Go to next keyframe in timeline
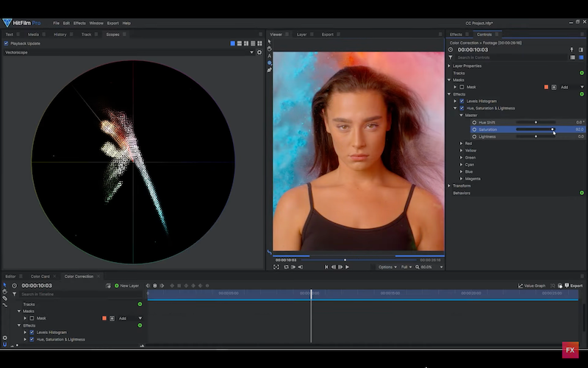Image resolution: width=588 pixels, height=368 pixels. tap(162, 286)
